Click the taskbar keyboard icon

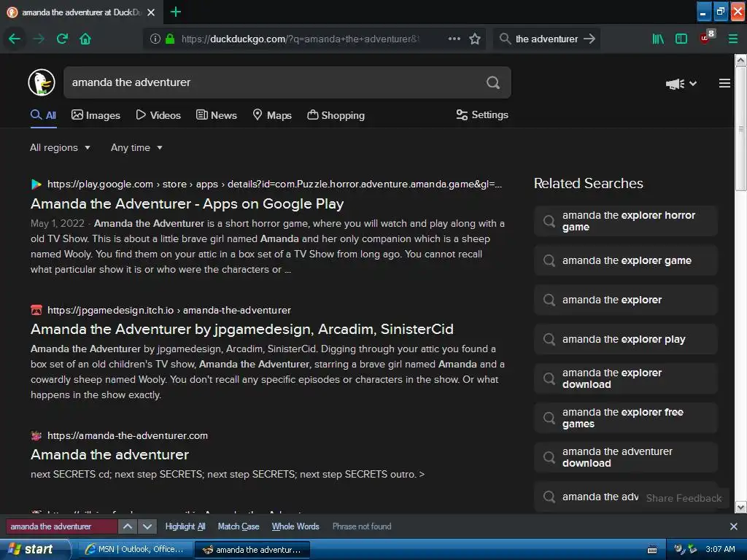(652, 550)
